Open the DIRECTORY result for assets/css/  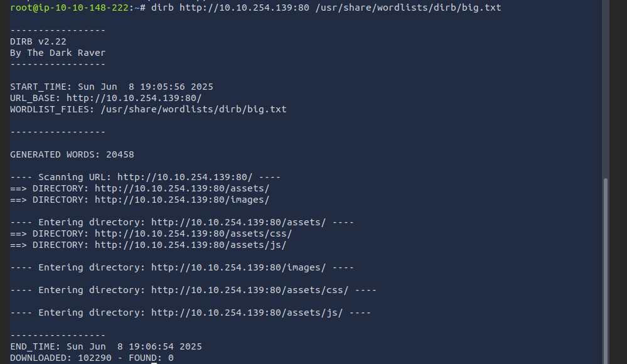point(193,233)
